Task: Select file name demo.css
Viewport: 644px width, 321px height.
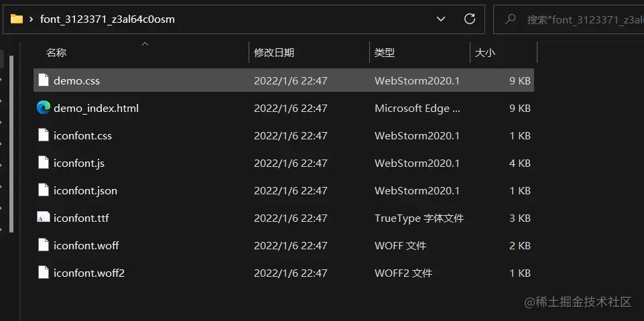Action: [x=77, y=81]
